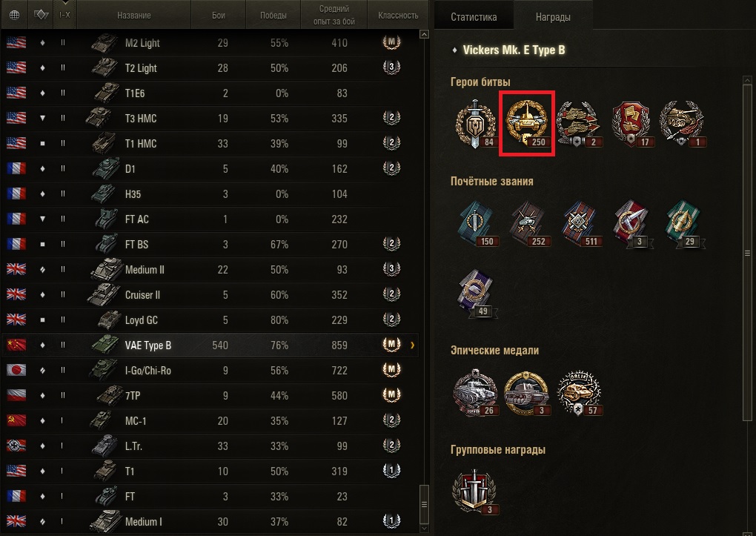Expand the VAE Type B row arrow
Screen dimensions: 756x536
pyautogui.click(x=412, y=345)
